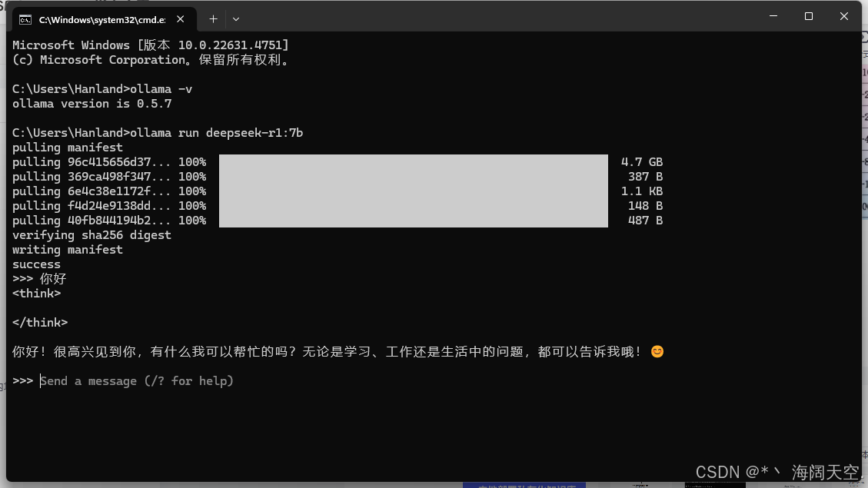
Task: Click the success status line
Action: tap(37, 264)
